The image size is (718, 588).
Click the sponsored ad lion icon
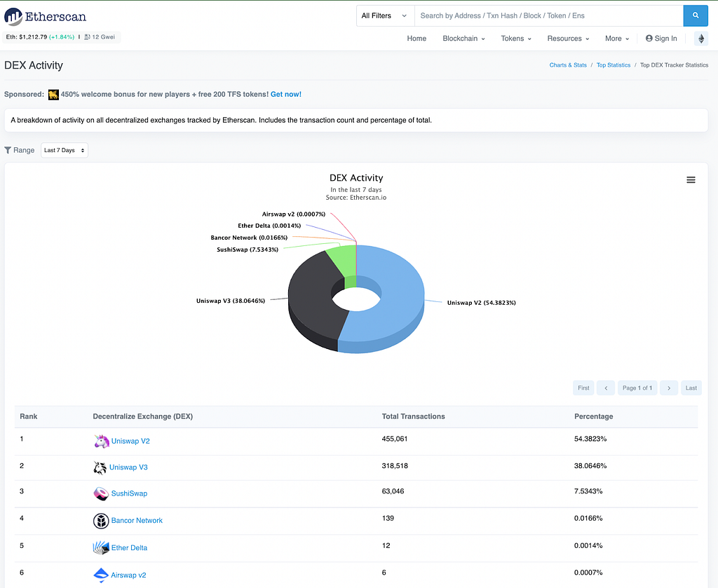[53, 95]
